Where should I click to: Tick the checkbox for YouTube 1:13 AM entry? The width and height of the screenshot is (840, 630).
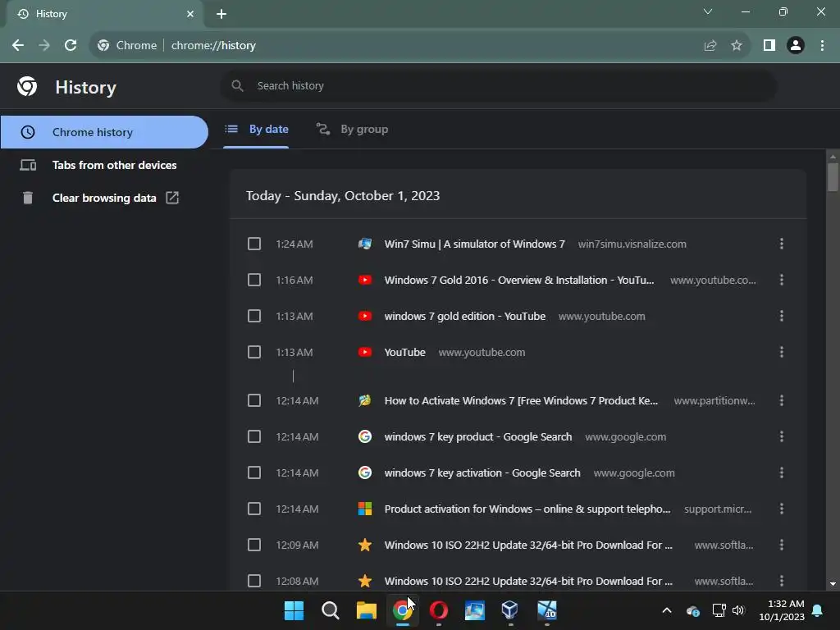[x=254, y=352]
